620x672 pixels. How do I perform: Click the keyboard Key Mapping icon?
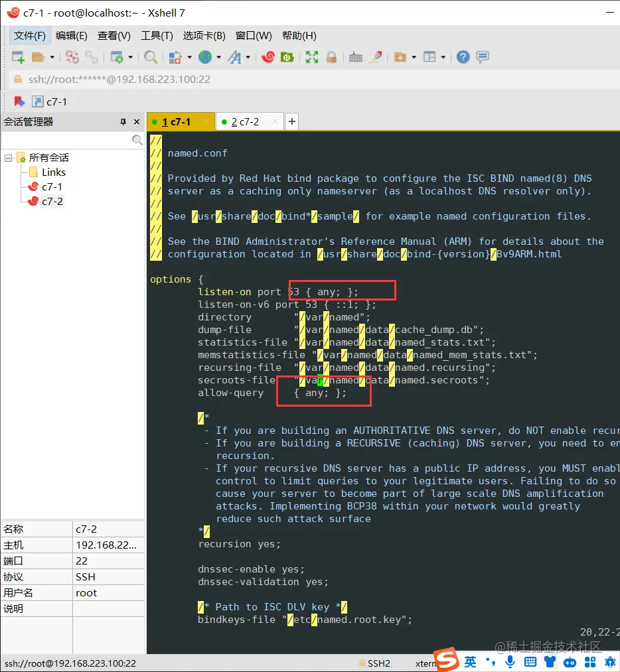coord(355,57)
